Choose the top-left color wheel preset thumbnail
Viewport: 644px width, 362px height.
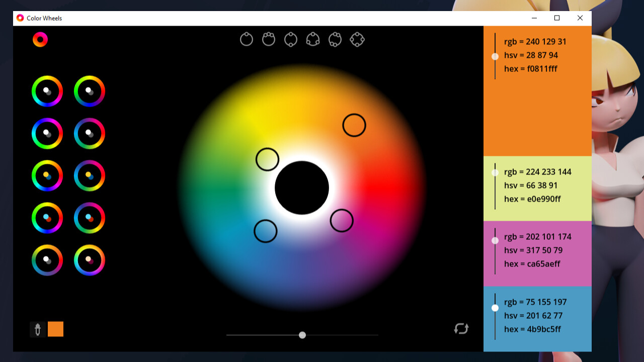click(x=47, y=91)
